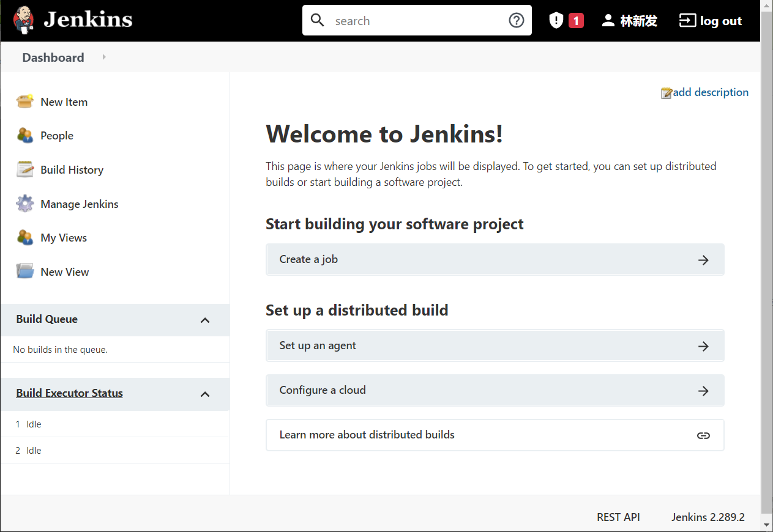The image size is (773, 532).
Task: Click the arrow on Set up an agent
Action: pos(703,346)
